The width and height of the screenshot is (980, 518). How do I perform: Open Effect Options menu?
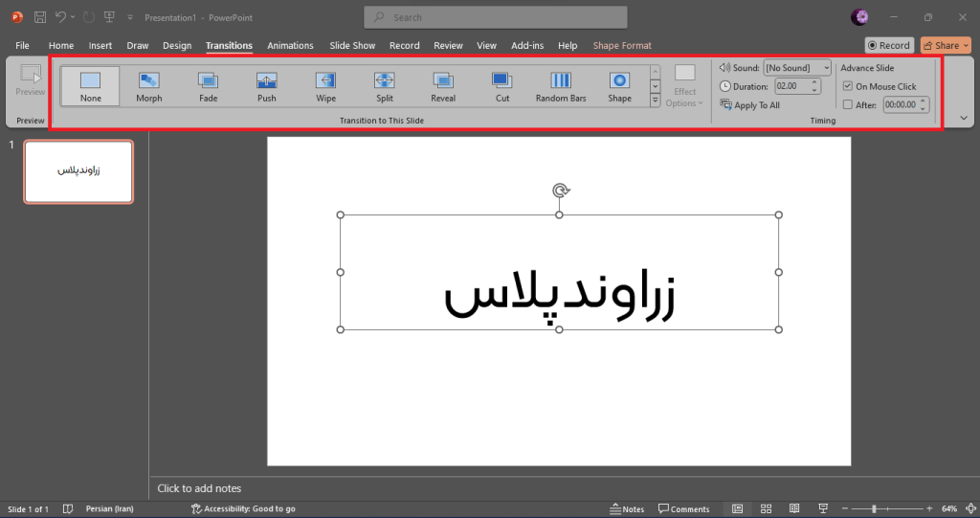pos(684,86)
